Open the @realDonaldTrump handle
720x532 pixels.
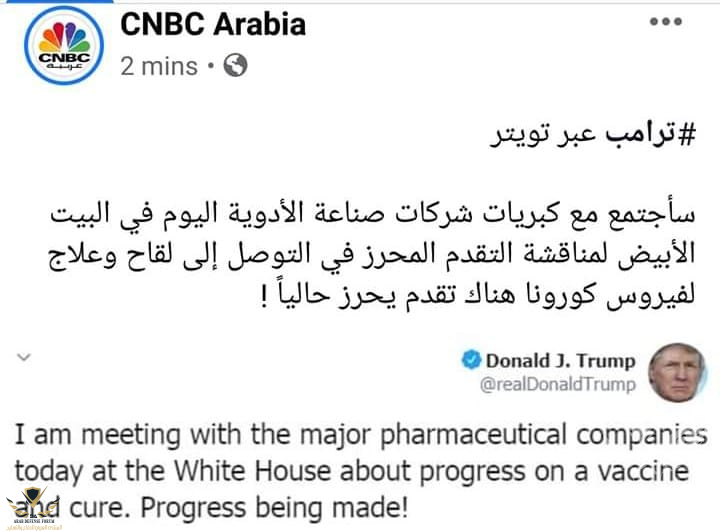tap(558, 384)
